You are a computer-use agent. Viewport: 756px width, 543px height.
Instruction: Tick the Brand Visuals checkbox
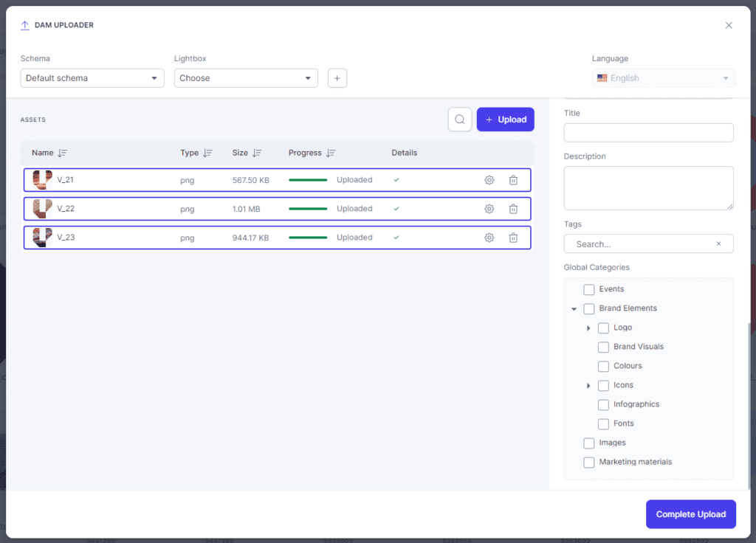pos(603,347)
